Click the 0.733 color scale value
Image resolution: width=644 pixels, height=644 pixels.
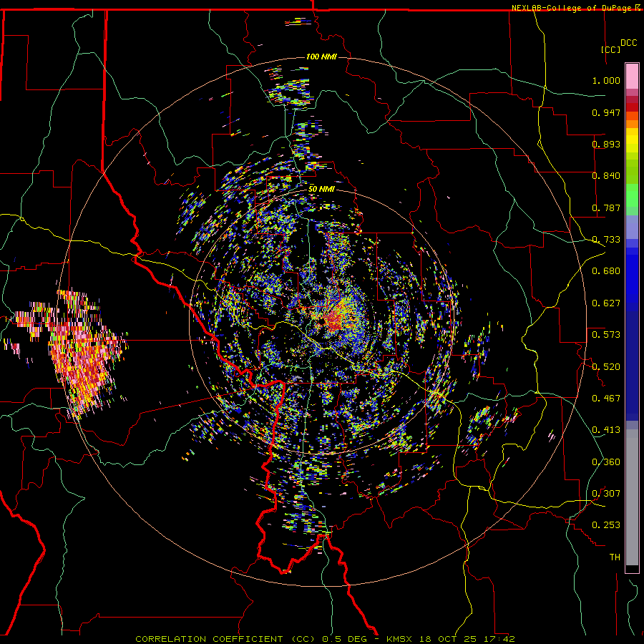(x=606, y=240)
